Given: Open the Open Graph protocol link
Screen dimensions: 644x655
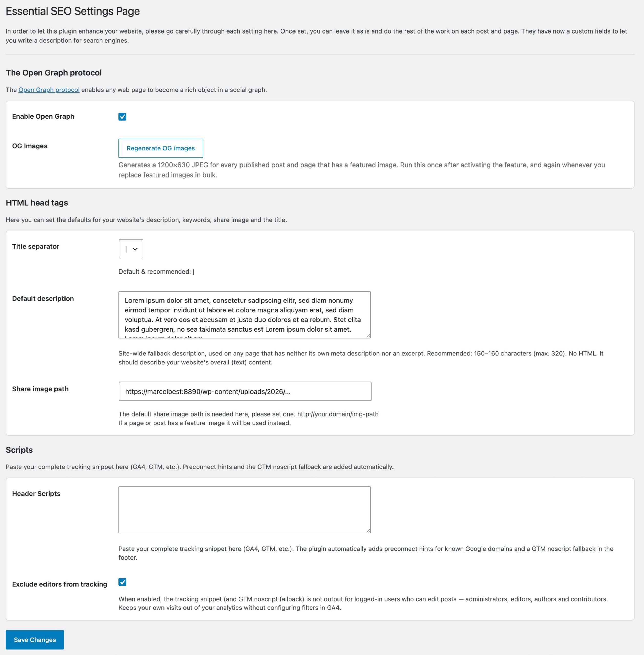Looking at the screenshot, I should [49, 90].
